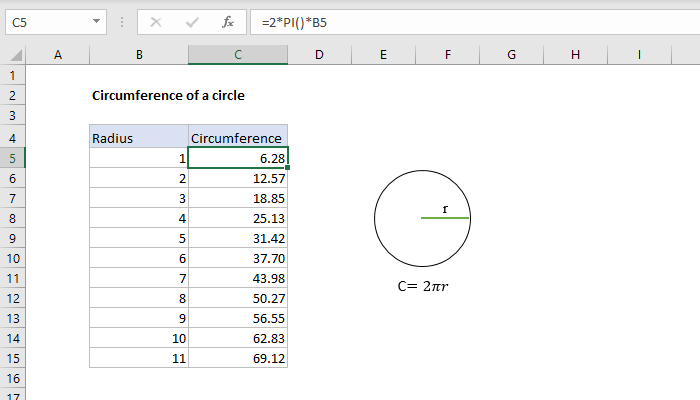Select radius cell with value 4

[139, 218]
